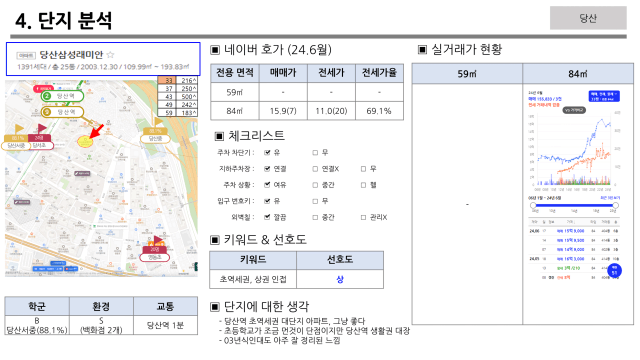Click the 환경 S (백화점 2개) cell

[x=101, y=325]
